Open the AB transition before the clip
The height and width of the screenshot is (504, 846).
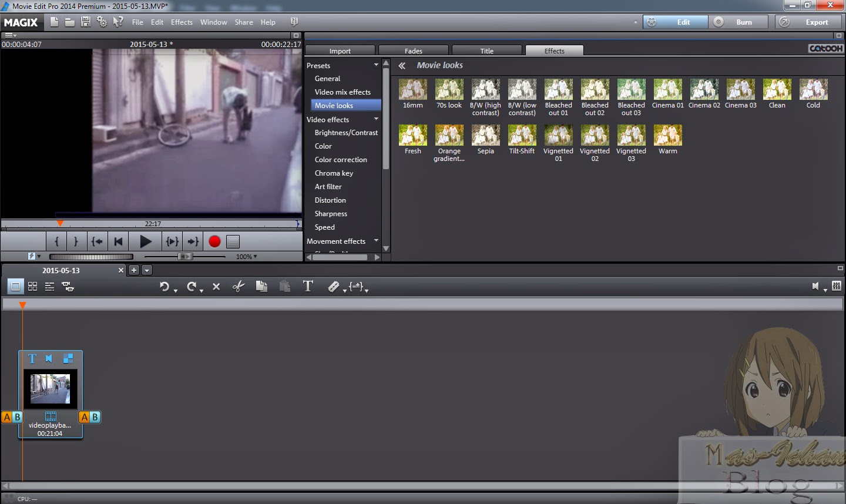click(x=12, y=417)
